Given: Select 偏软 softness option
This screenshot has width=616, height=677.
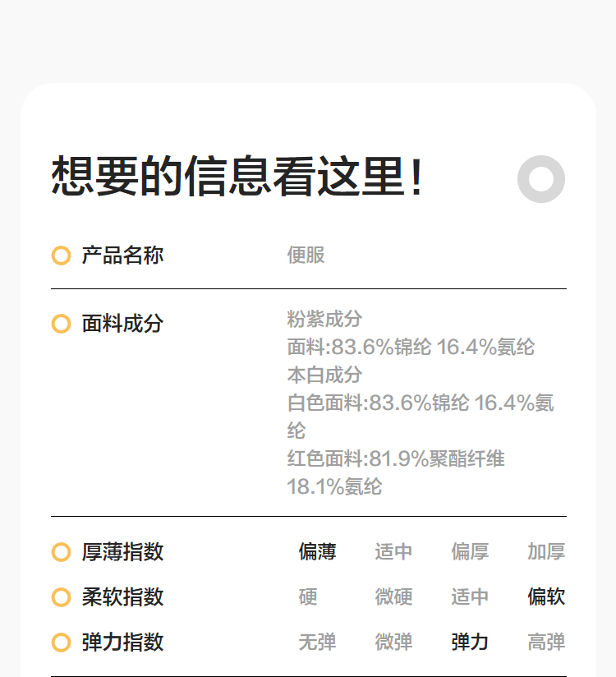Looking at the screenshot, I should [546, 597].
